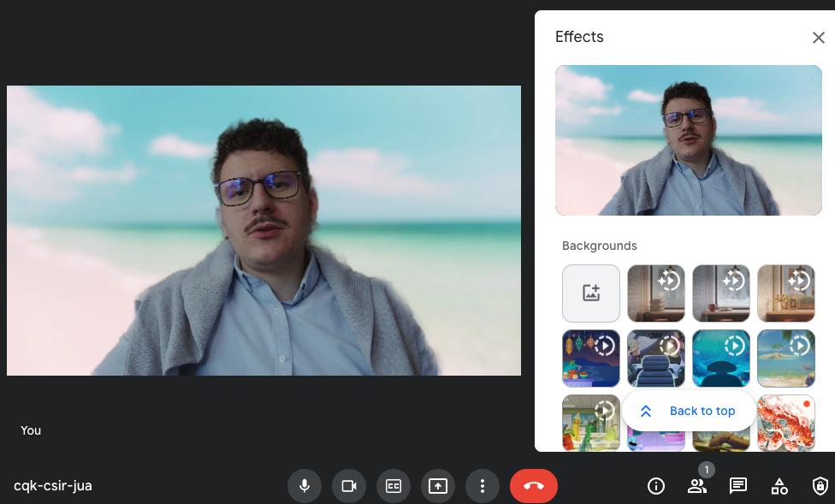
Task: Select the koi fish background
Action: pos(786,423)
